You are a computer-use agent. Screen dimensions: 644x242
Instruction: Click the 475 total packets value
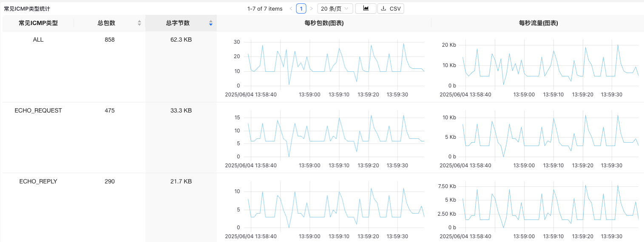coord(110,110)
